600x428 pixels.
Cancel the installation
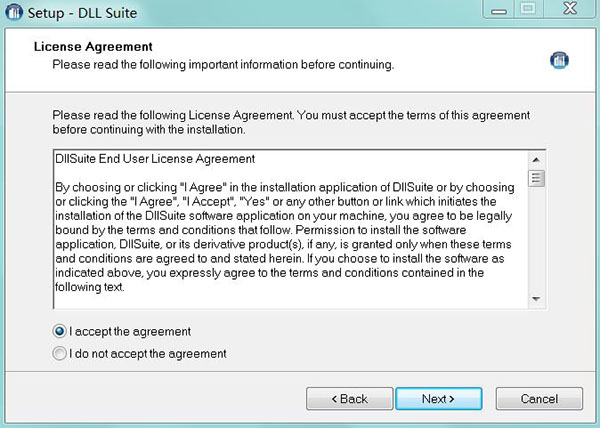tap(539, 399)
